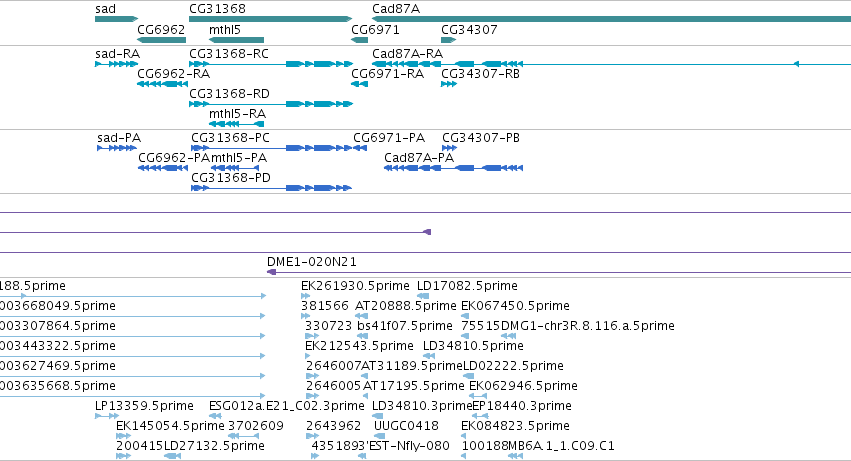Select BAC clone DME1-020N21 label
Viewport: 851px width, 461px height.
[x=312, y=262]
